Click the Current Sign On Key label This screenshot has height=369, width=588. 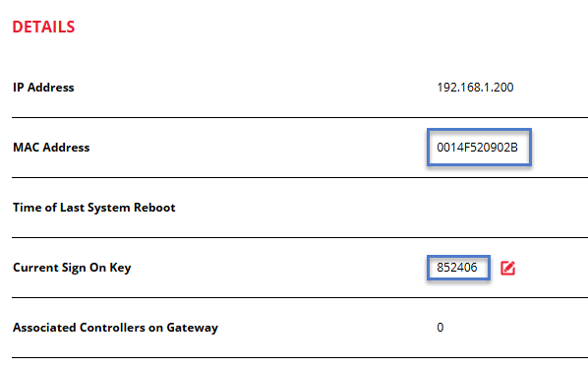point(72,268)
